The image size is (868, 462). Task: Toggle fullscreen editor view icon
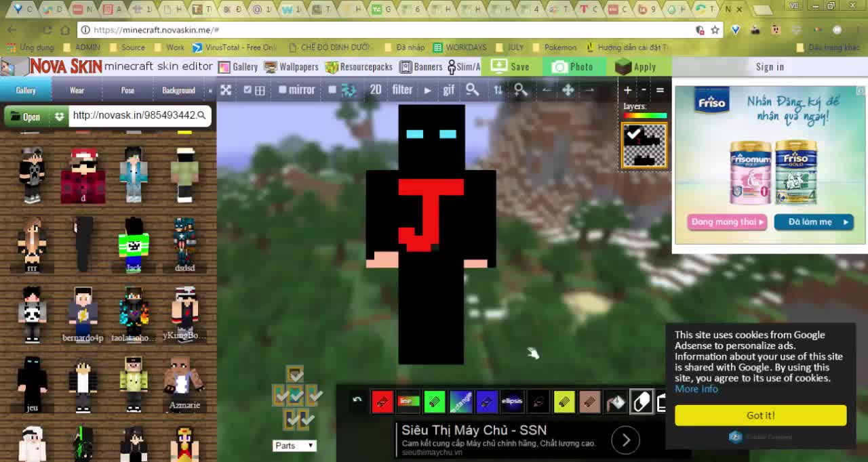(x=226, y=90)
